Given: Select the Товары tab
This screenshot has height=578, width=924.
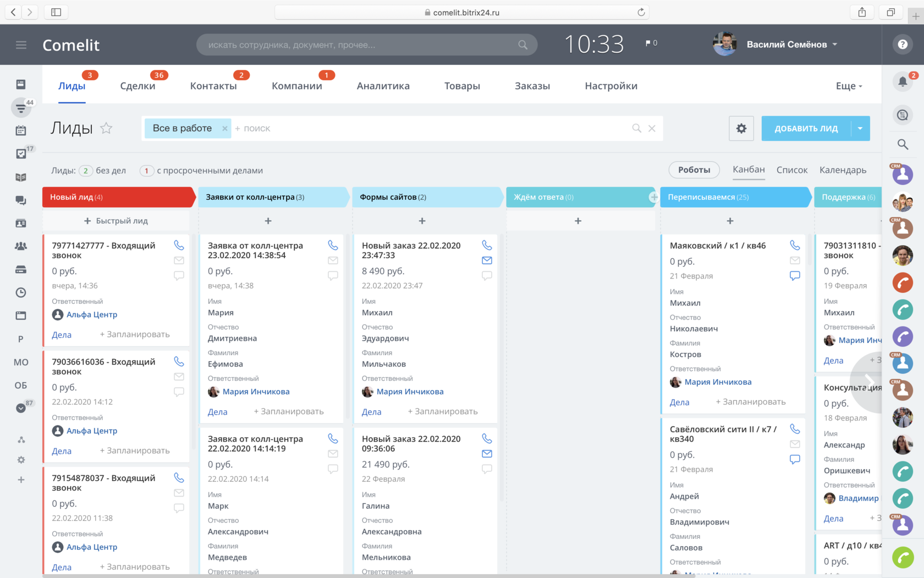Looking at the screenshot, I should coord(462,86).
